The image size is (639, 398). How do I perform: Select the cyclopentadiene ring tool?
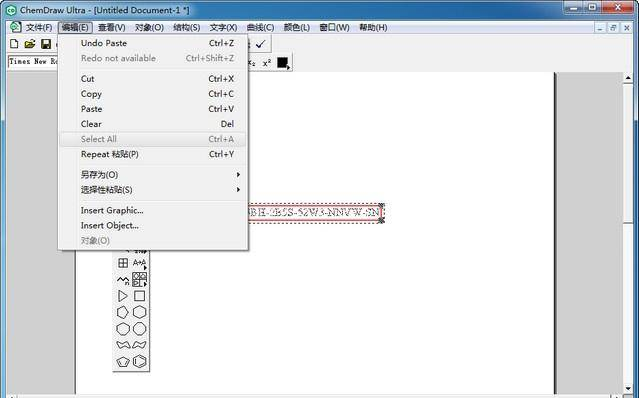pyautogui.click(x=123, y=362)
